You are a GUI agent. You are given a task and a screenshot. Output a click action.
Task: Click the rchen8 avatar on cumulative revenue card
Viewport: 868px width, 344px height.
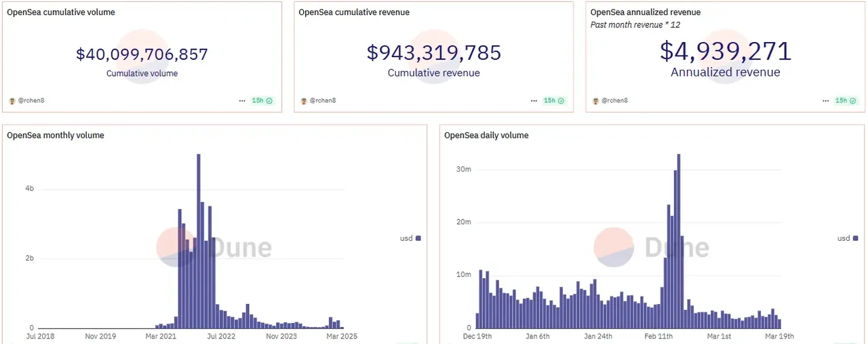click(x=304, y=100)
